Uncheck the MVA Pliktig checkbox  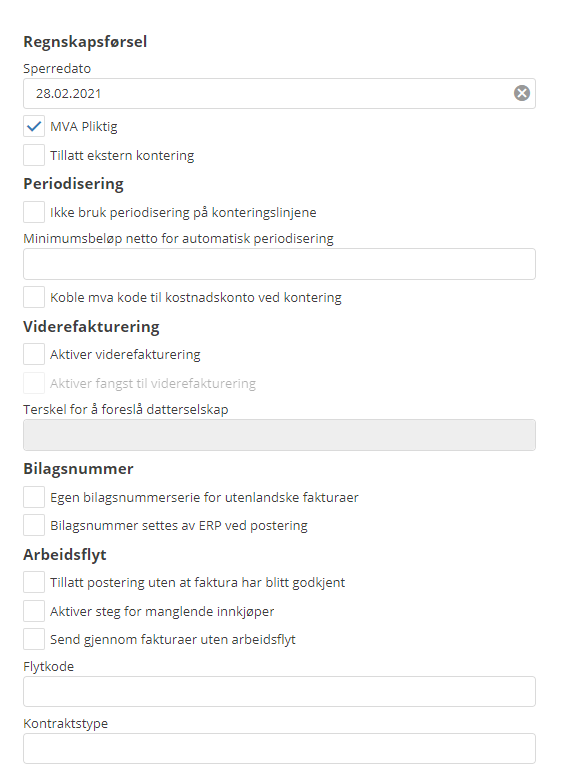point(34,126)
